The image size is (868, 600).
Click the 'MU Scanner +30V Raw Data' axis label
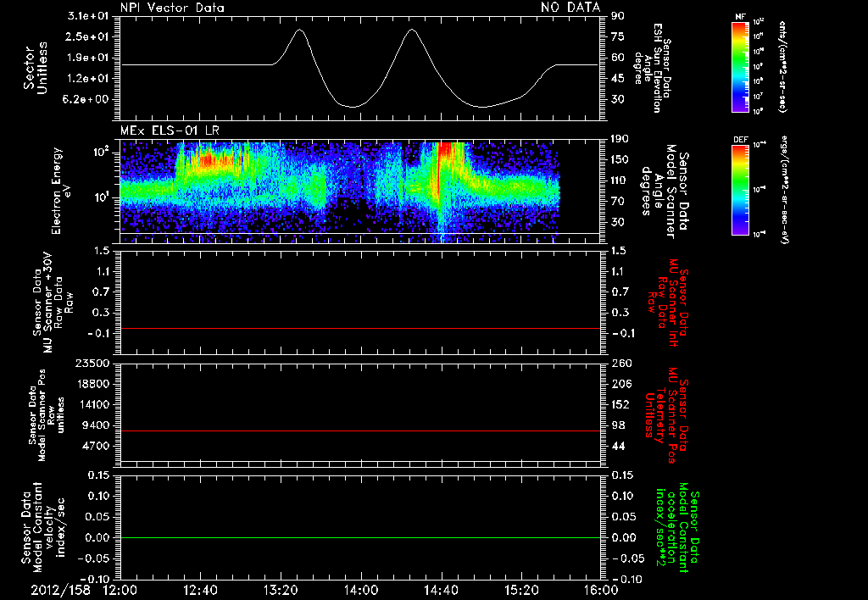53,303
